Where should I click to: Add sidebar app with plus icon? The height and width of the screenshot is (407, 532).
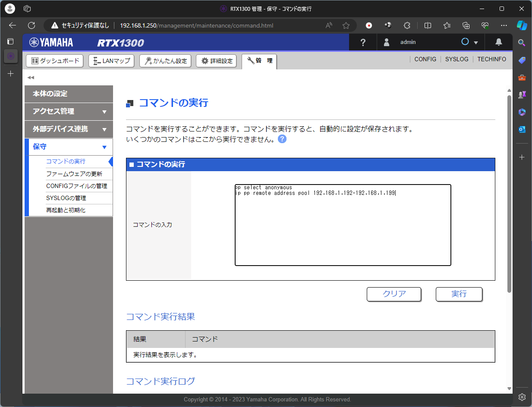click(x=522, y=157)
